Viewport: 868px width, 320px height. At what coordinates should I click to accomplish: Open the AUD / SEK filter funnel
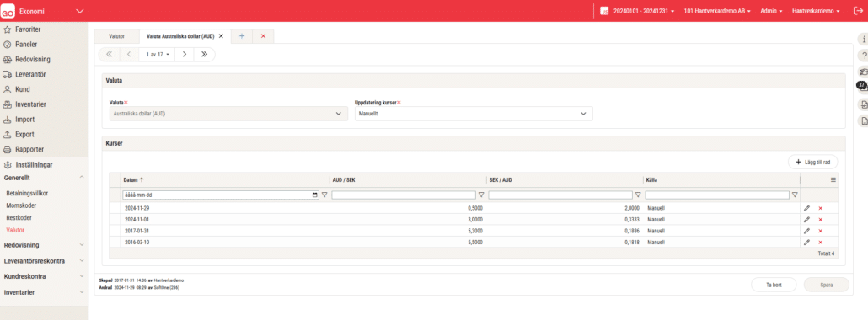click(x=481, y=195)
